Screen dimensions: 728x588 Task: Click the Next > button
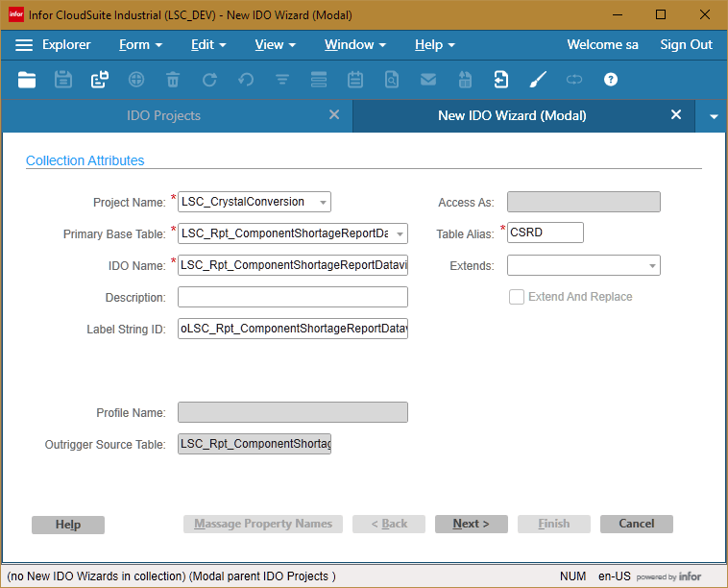tap(472, 524)
